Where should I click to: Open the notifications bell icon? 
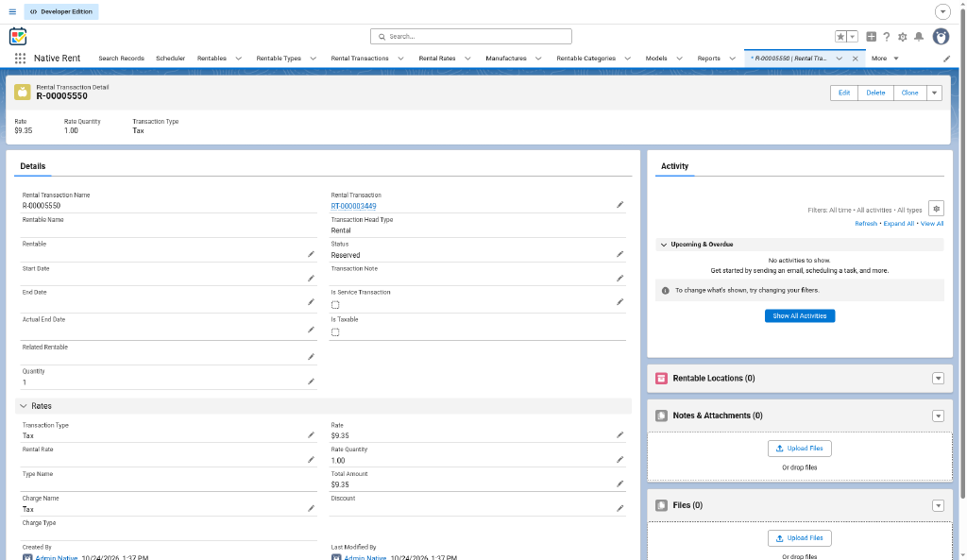[x=918, y=37]
